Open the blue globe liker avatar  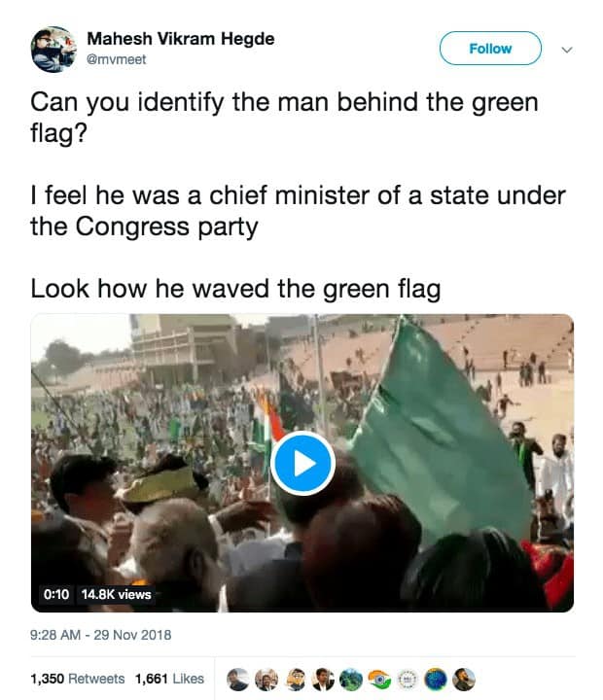pos(437,679)
